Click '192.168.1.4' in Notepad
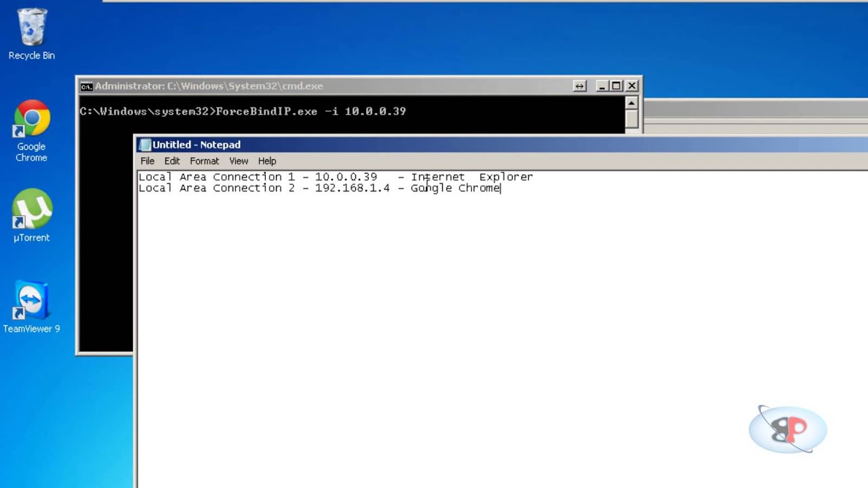 pos(353,188)
